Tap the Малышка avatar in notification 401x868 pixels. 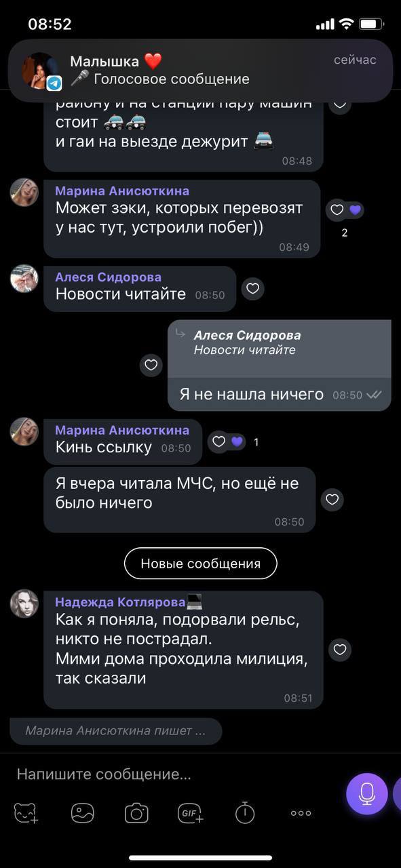point(41,71)
